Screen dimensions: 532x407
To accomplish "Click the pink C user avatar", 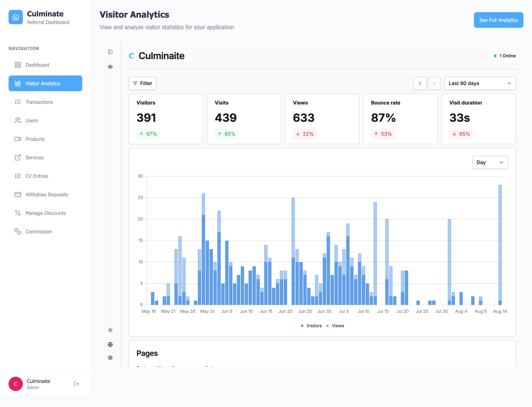I will pyautogui.click(x=16, y=384).
